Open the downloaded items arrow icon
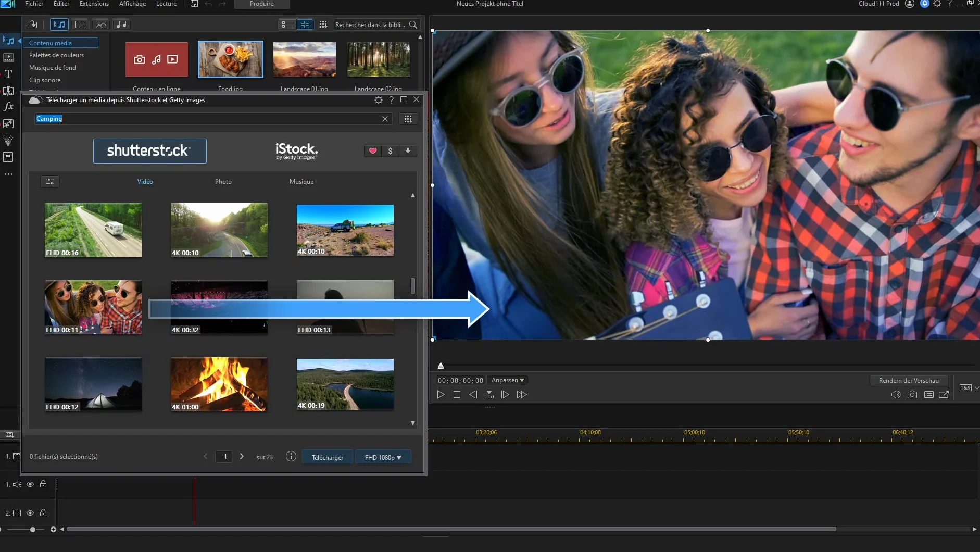Viewport: 980px width, 552px height. tap(408, 151)
